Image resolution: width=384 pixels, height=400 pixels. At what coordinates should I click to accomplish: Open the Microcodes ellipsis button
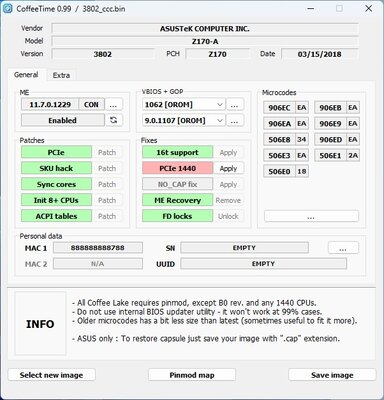311,216
